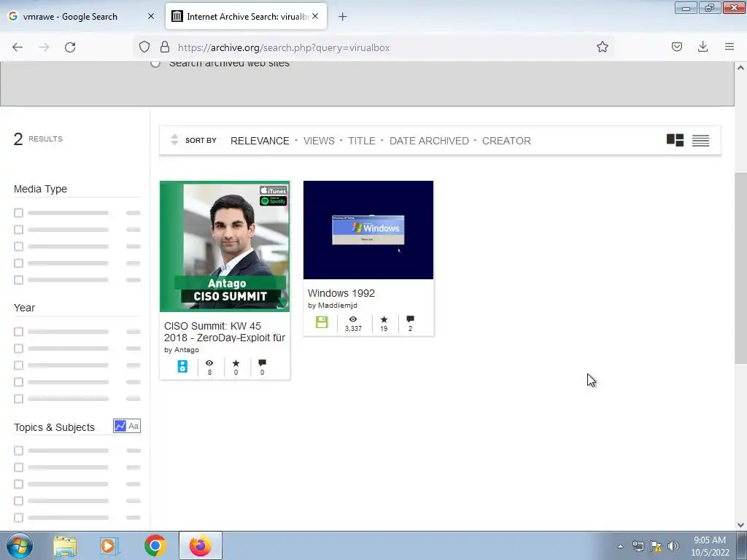Click the audio media type icon on CISO Summit
This screenshot has width=747, height=560.
182,366
